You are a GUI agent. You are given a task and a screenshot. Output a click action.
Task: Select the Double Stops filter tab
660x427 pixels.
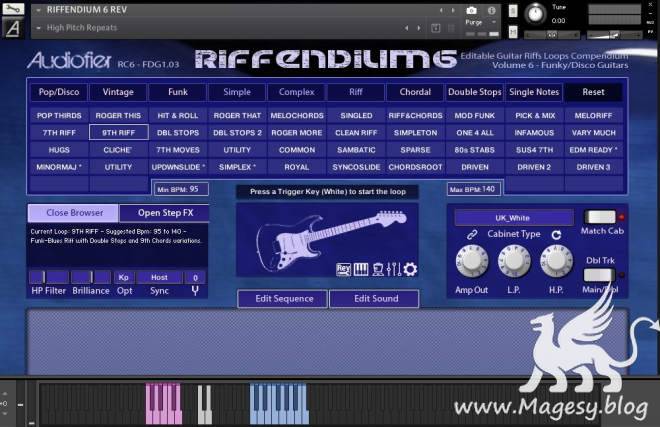[474, 92]
